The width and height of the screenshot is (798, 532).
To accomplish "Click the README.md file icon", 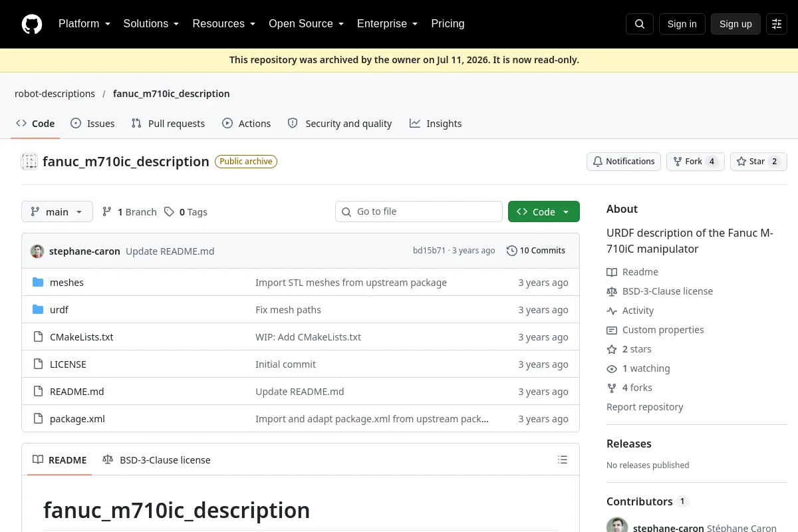I will [38, 392].
